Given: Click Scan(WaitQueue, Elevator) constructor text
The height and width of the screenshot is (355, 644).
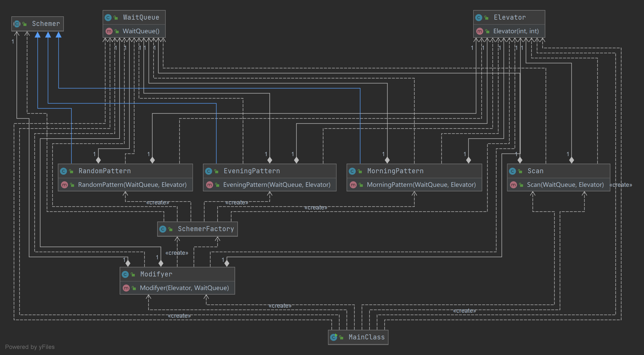Looking at the screenshot, I should pos(565,185).
